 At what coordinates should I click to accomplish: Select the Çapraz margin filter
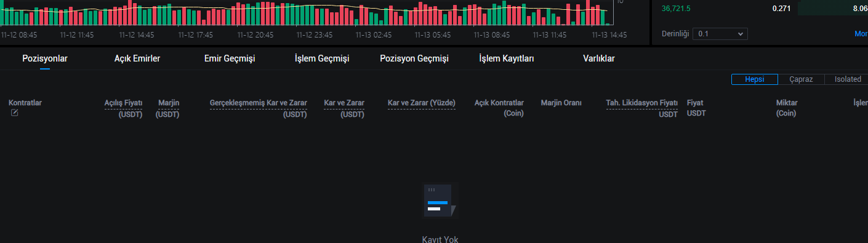point(801,79)
